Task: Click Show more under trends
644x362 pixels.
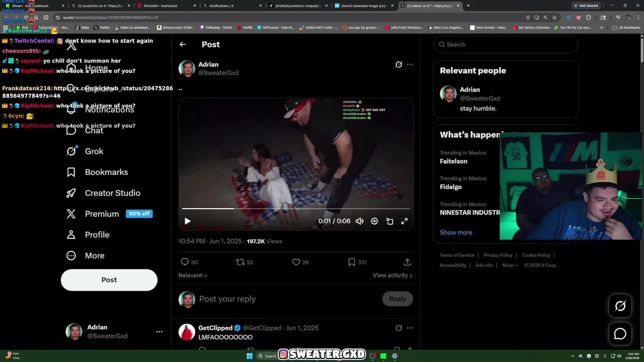Action: tap(456, 232)
